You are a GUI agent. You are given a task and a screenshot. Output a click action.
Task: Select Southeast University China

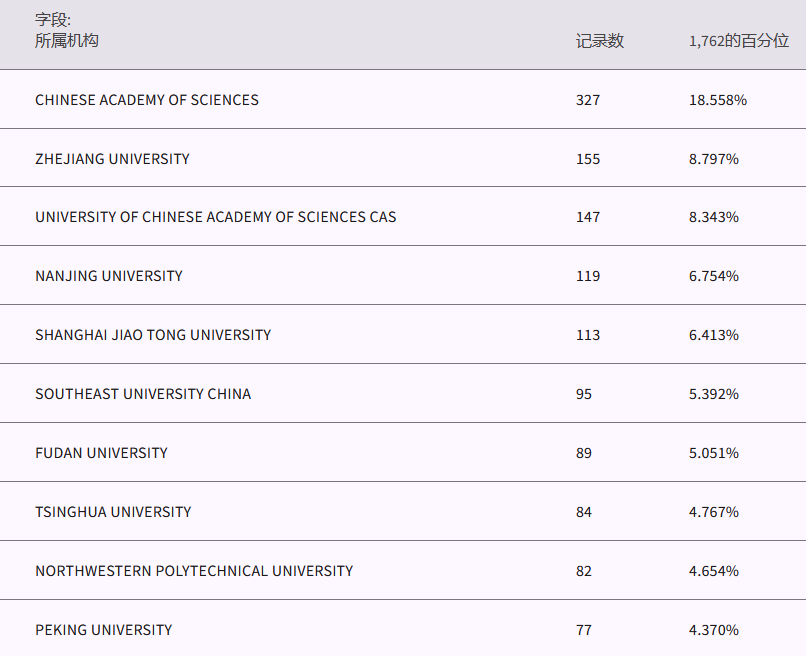click(143, 394)
